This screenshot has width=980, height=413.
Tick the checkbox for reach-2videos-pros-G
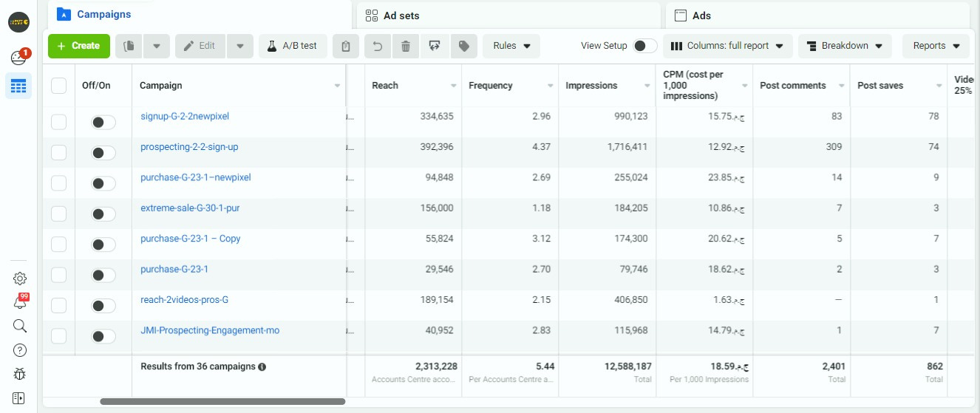[59, 305]
